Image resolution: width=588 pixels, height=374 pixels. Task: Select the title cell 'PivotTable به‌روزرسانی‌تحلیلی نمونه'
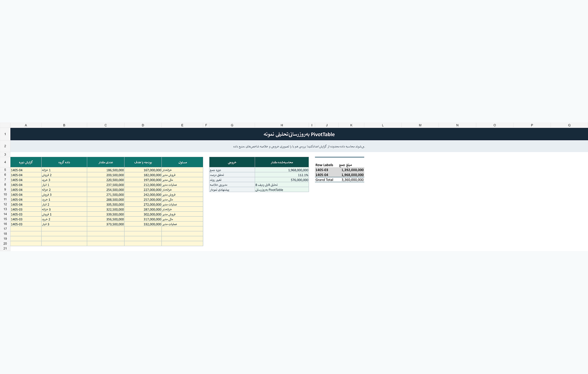click(299, 134)
